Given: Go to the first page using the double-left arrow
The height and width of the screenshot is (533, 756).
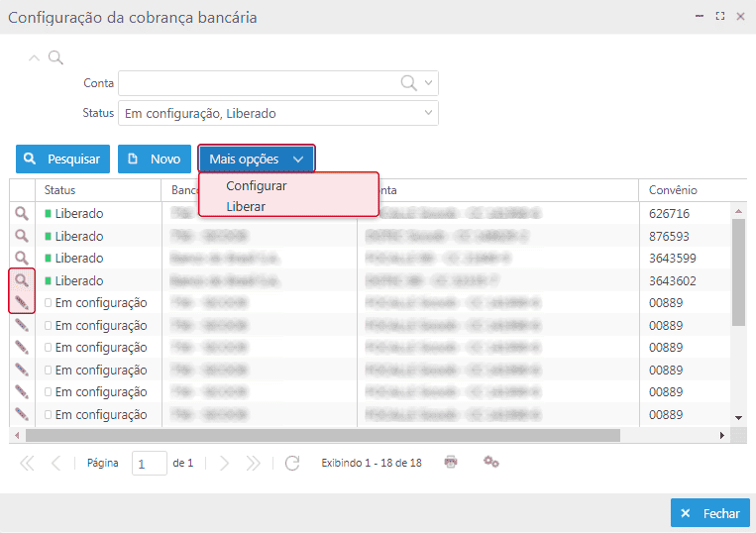Looking at the screenshot, I should pos(27,463).
